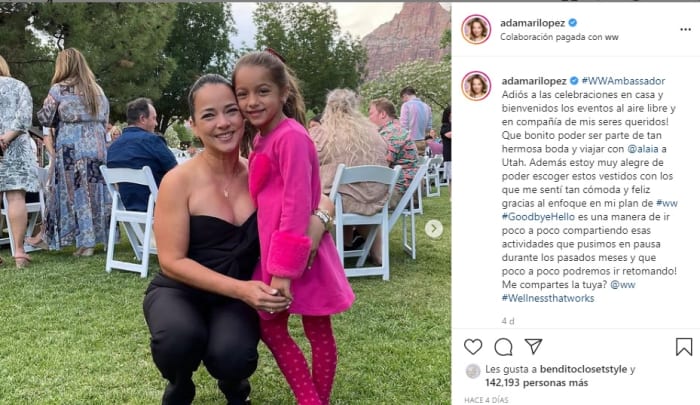Open the benditoclosetstyle liker avatar thumbnail
This screenshot has width=700, height=405.
coord(473,371)
